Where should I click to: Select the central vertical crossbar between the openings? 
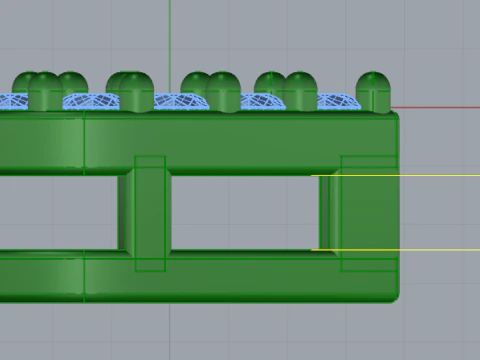(149, 213)
